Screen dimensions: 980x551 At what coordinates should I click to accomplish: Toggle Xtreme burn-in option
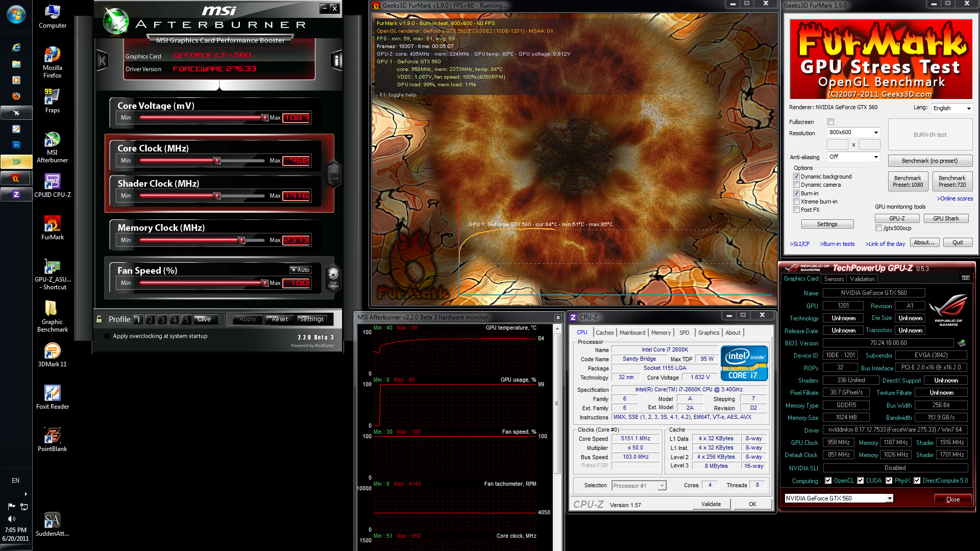tap(796, 202)
